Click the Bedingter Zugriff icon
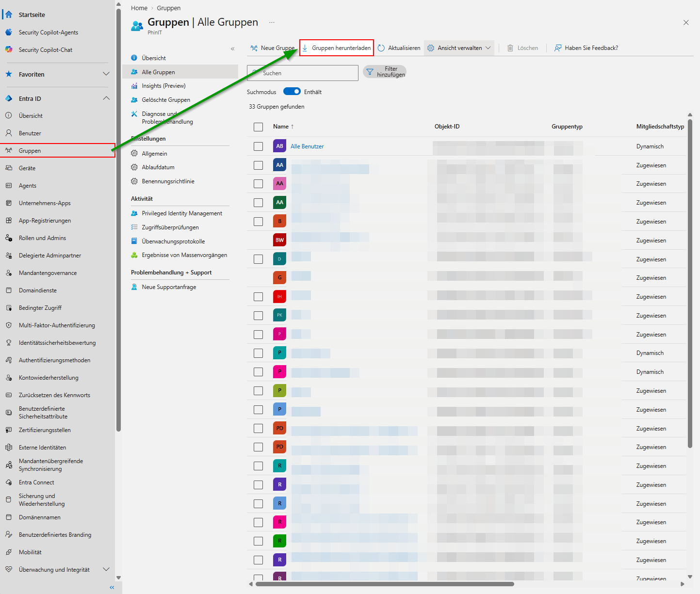The image size is (700, 594). (9, 307)
